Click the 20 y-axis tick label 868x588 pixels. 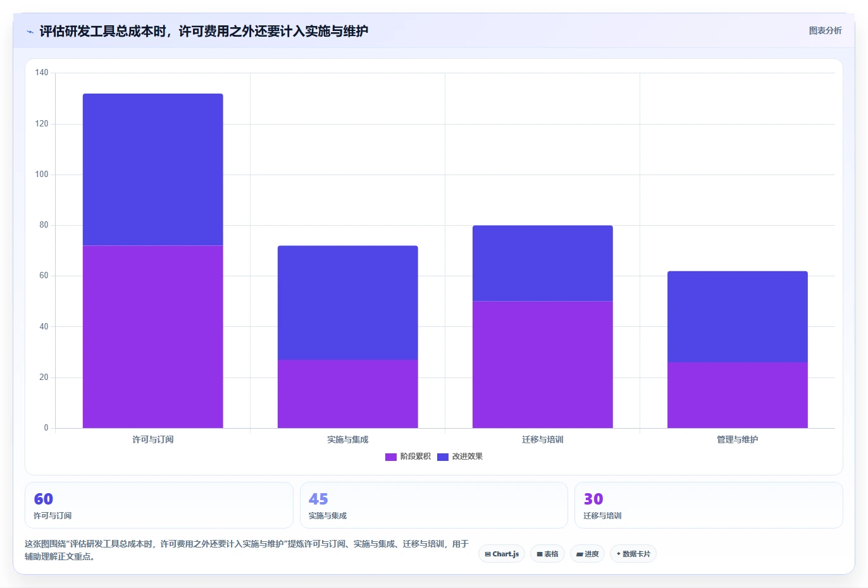44,377
